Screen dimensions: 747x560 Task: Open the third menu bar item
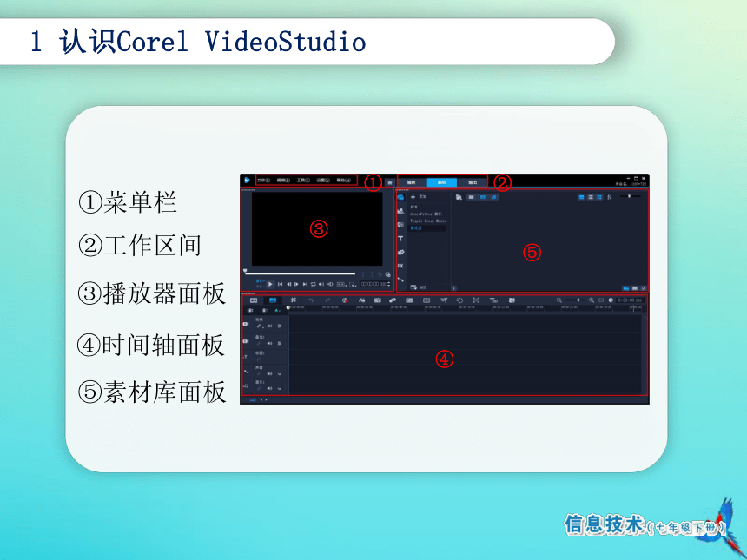303,181
